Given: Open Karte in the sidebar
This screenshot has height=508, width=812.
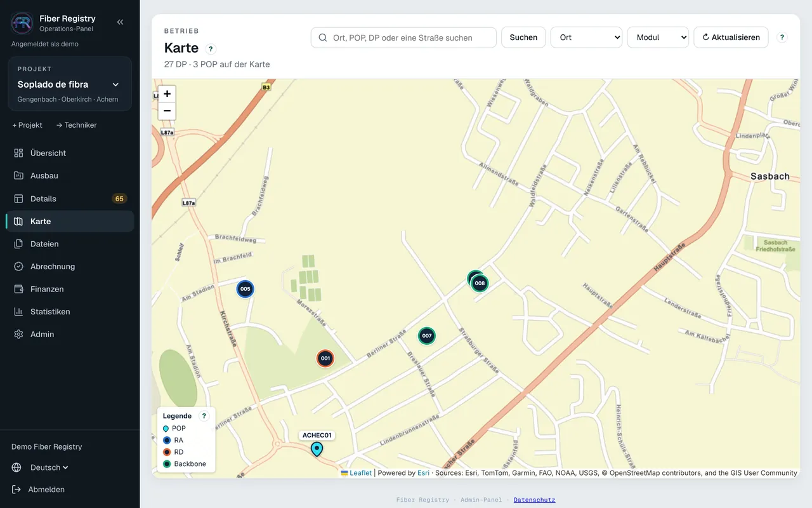Looking at the screenshot, I should tap(70, 222).
